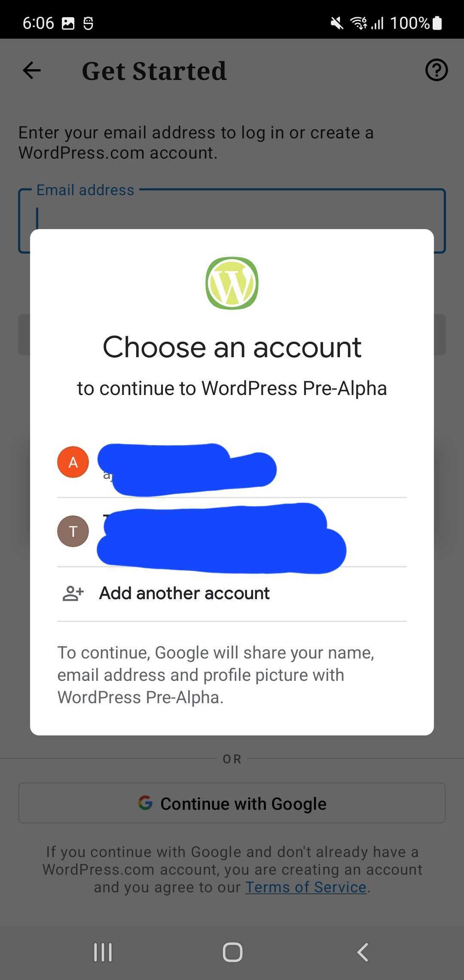The height and width of the screenshot is (980, 464).
Task: Tap the Android home button
Action: (x=232, y=952)
